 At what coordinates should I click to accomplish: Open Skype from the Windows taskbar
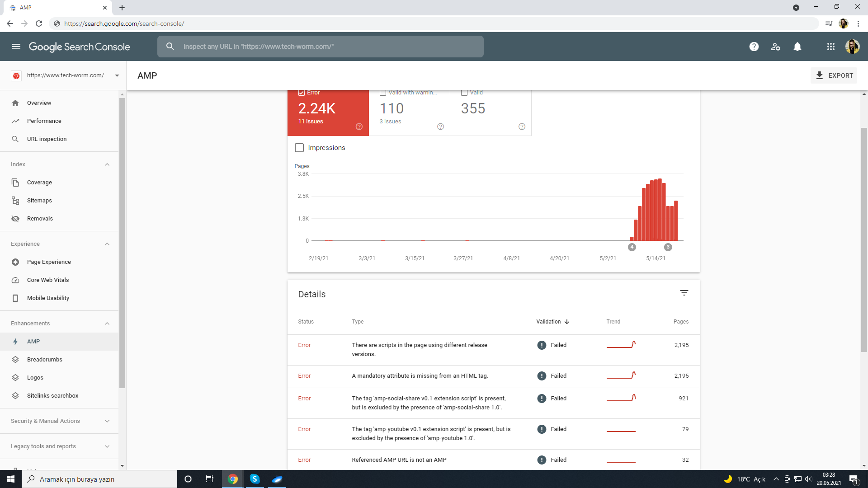pos(255,479)
